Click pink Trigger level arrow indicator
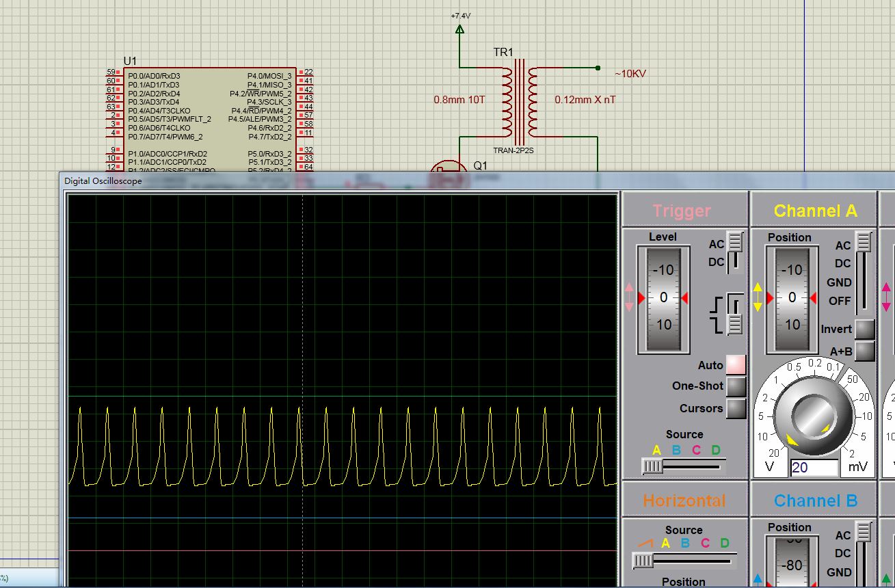 pos(630,297)
